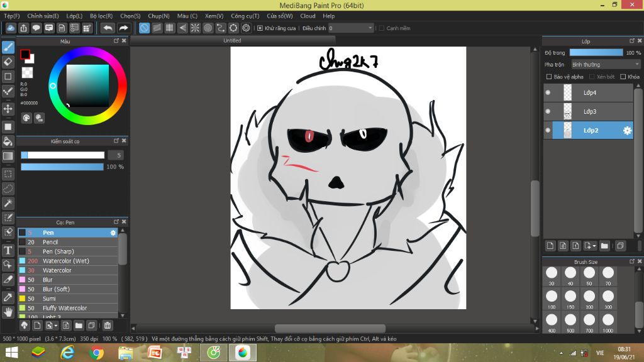The width and height of the screenshot is (644, 362).
Task: Select the Hand tool
Action: point(8,312)
